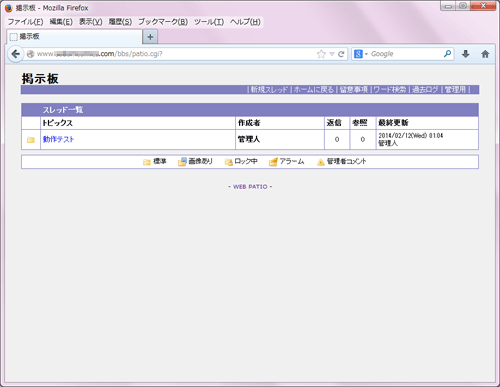Screen dimensions: 500x387
Task: Select the 掲示板 browser tab
Action: (75, 37)
